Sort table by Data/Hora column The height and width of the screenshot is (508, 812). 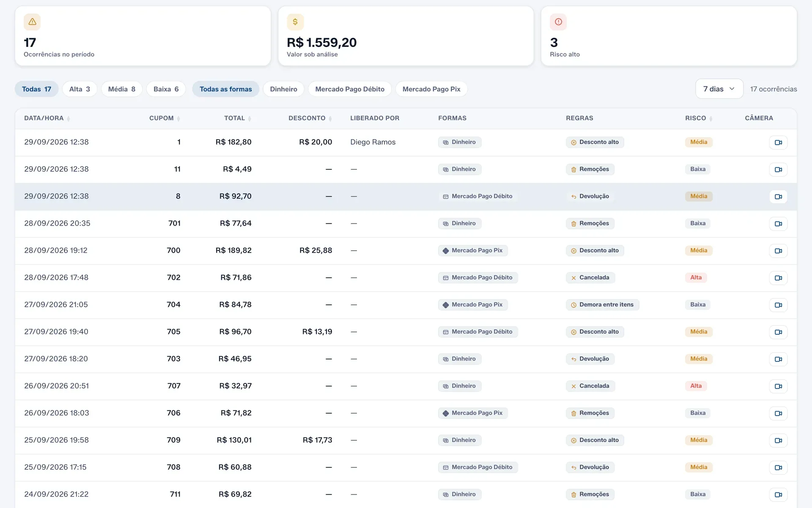(47, 118)
